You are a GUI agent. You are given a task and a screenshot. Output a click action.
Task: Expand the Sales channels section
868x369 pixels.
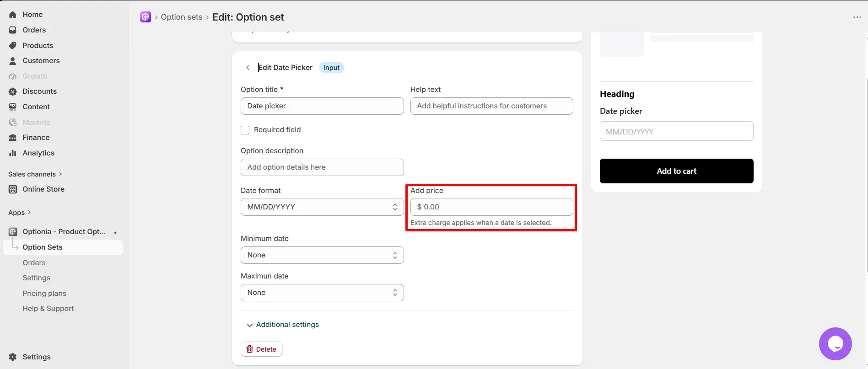[x=35, y=174]
